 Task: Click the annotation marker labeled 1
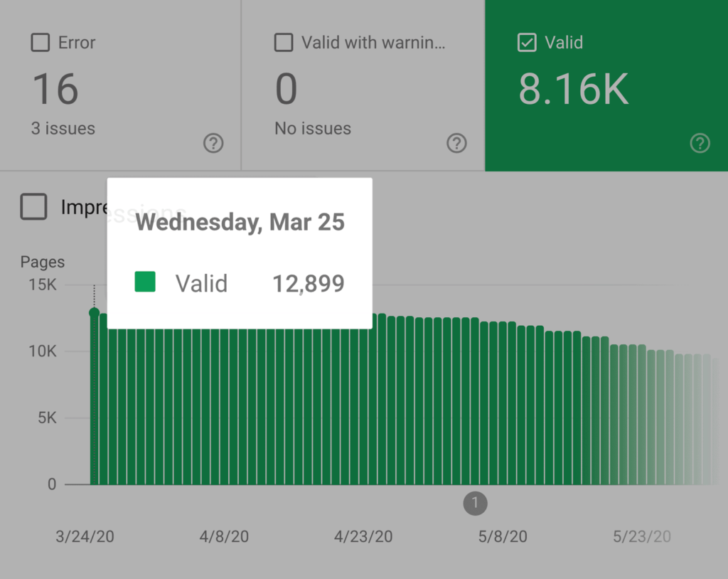[475, 504]
